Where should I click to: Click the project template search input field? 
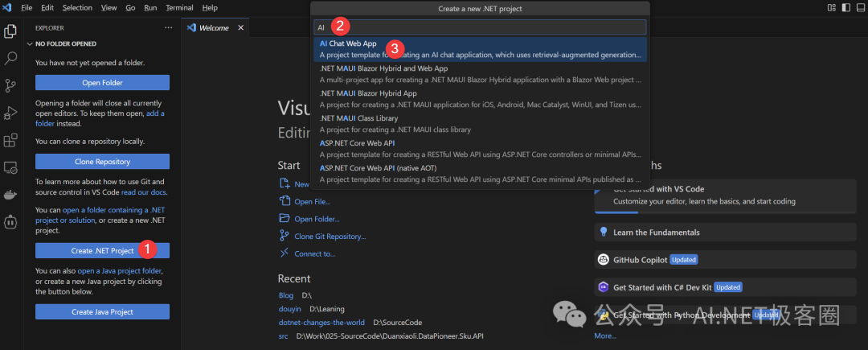coord(479,27)
